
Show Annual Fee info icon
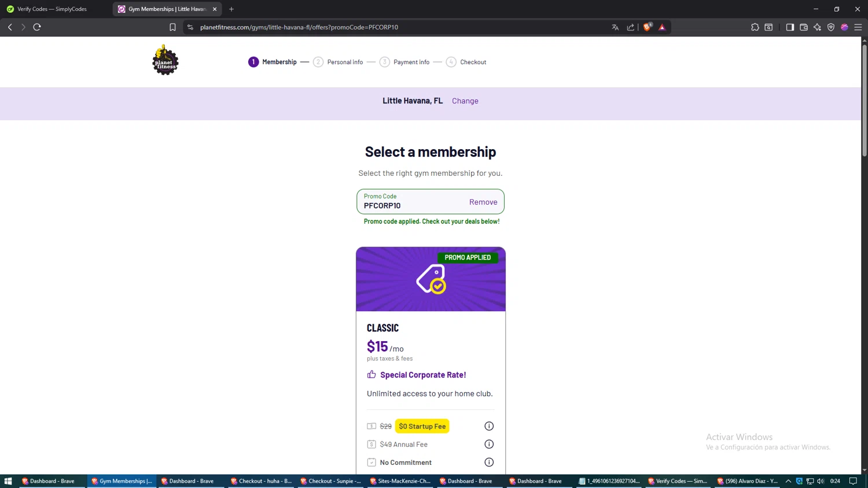[x=489, y=444]
